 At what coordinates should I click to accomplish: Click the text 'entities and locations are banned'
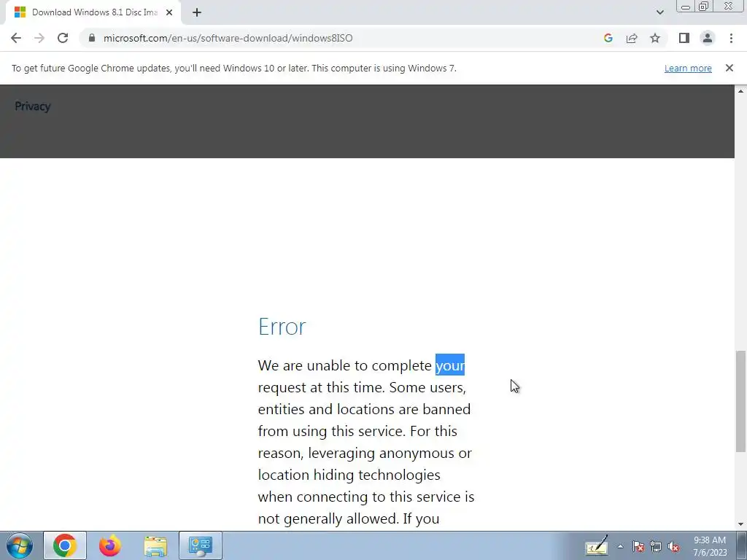(x=365, y=410)
